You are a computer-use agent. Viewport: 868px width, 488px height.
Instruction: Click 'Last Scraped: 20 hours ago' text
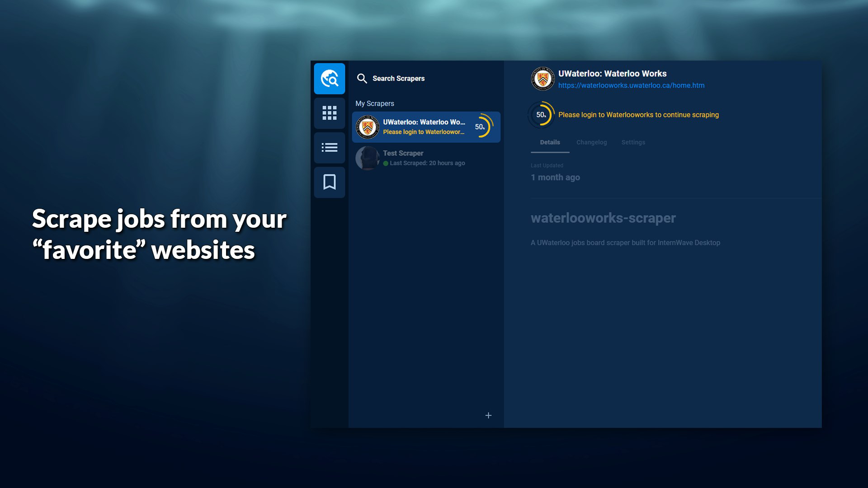[427, 163]
